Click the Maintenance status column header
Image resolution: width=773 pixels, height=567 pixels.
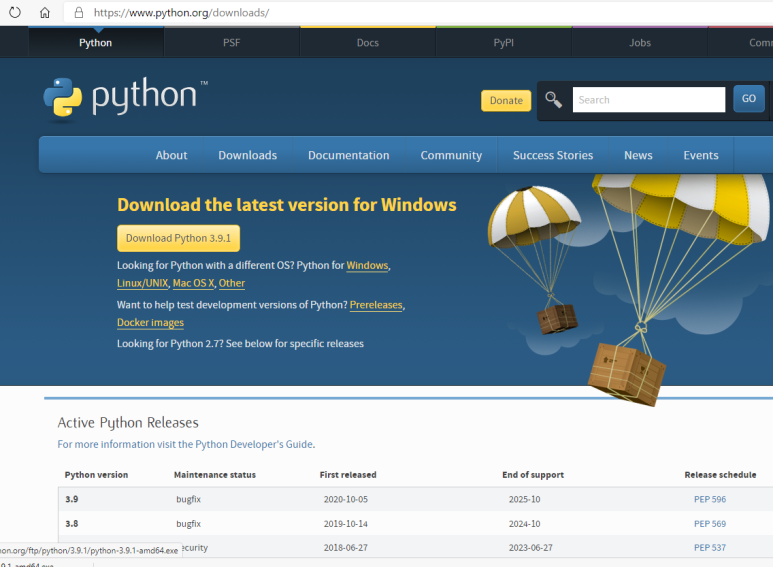point(215,475)
